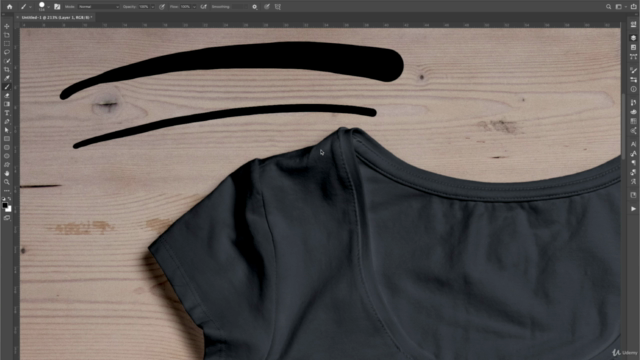The image size is (640, 360).
Task: Go to the Home screen
Action: coord(9,7)
